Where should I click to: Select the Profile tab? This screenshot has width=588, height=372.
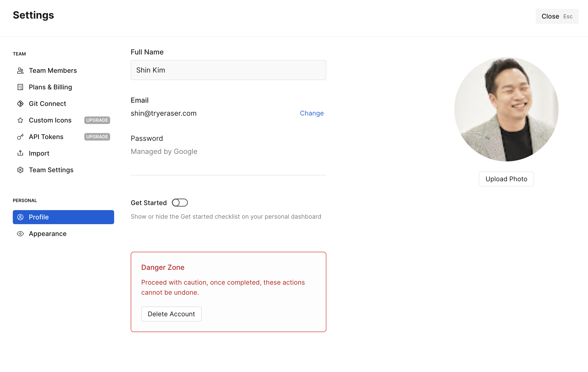tap(63, 217)
